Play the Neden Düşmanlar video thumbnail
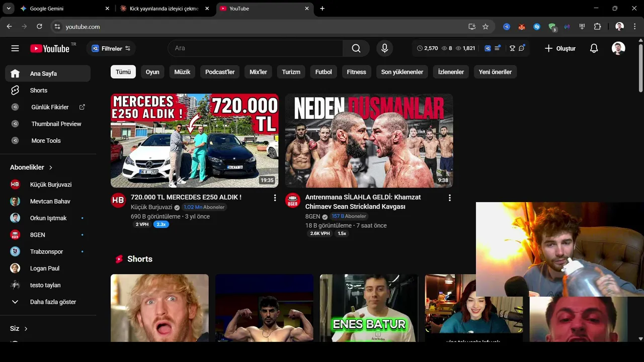644x362 pixels. 369,141
